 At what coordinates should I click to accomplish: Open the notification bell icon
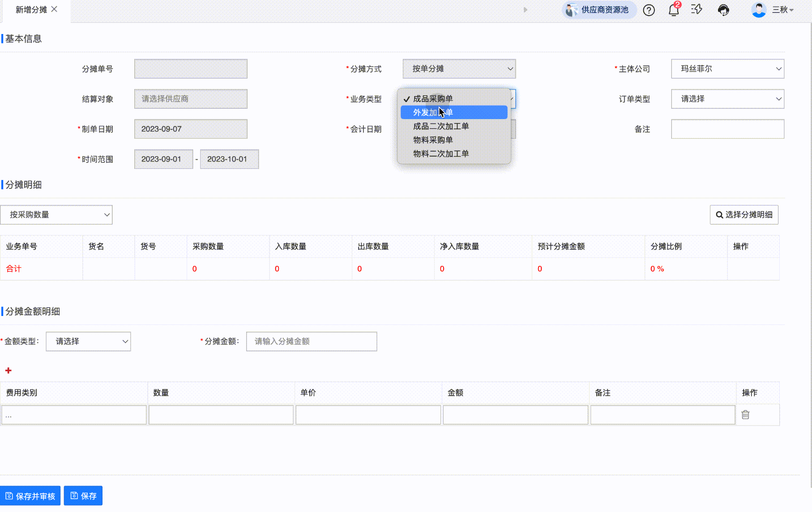(x=673, y=10)
